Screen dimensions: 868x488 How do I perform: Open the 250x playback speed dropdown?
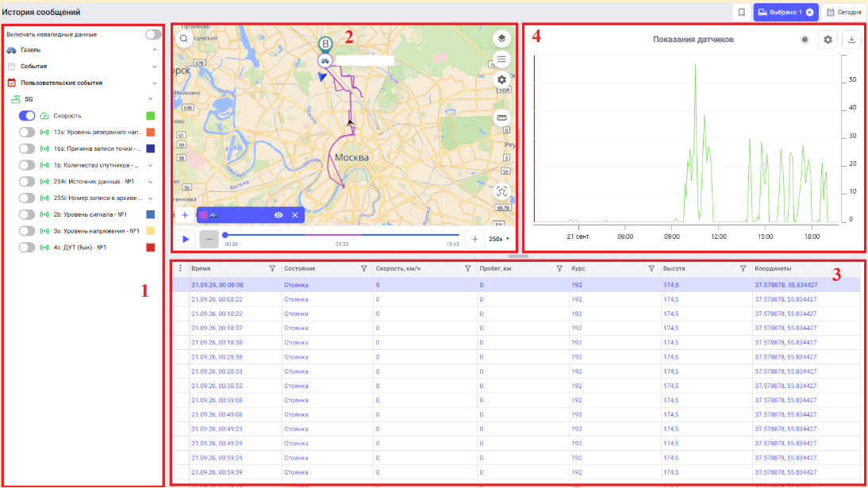[x=499, y=240]
